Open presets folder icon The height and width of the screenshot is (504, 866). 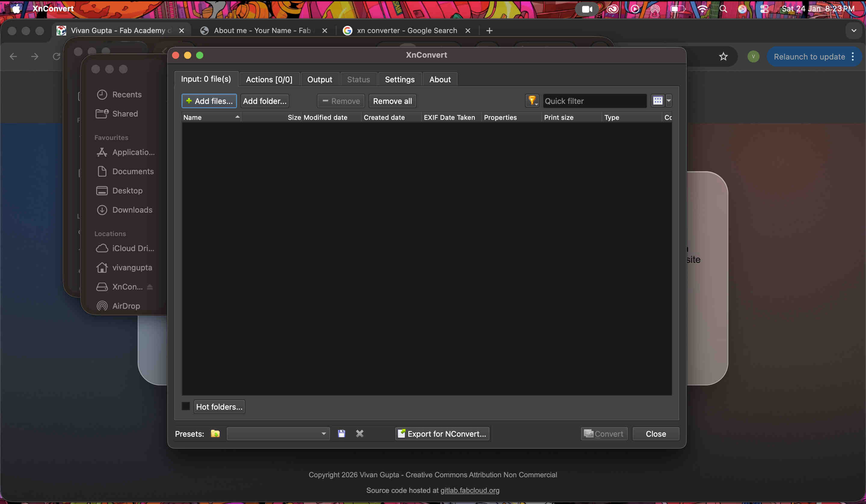pos(215,434)
